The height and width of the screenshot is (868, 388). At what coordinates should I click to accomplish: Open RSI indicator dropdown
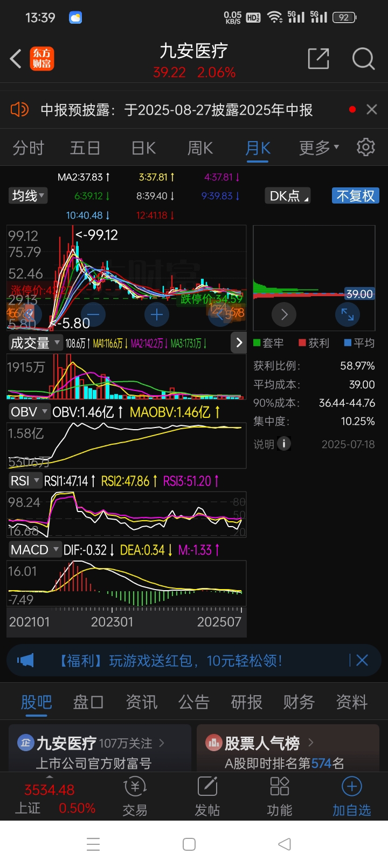pos(25,480)
